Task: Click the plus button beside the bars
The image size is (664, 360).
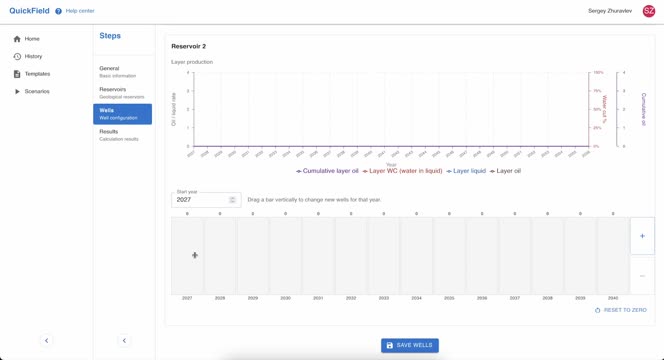Action: [x=642, y=236]
